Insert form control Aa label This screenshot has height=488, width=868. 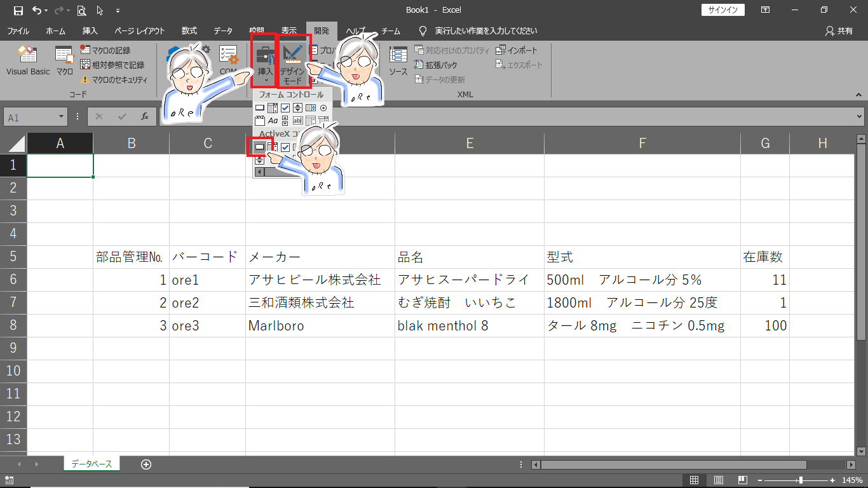pos(273,120)
